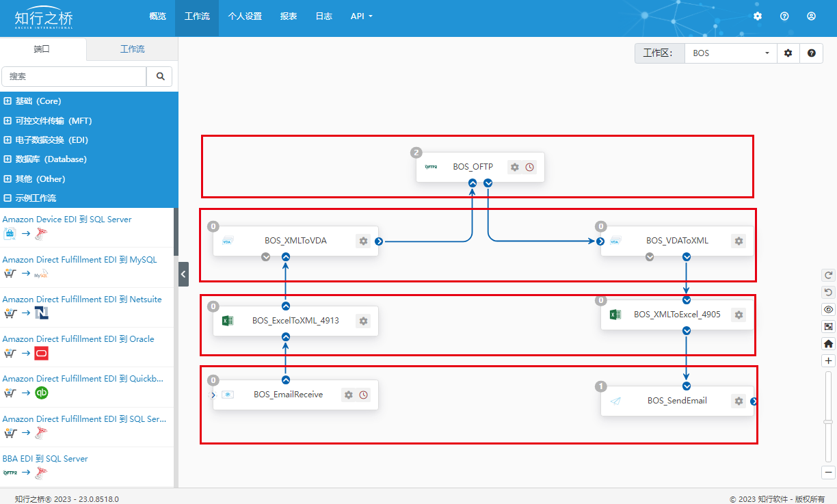The height and width of the screenshot is (504, 837).
Task: Click the search input field
Action: 74,77
